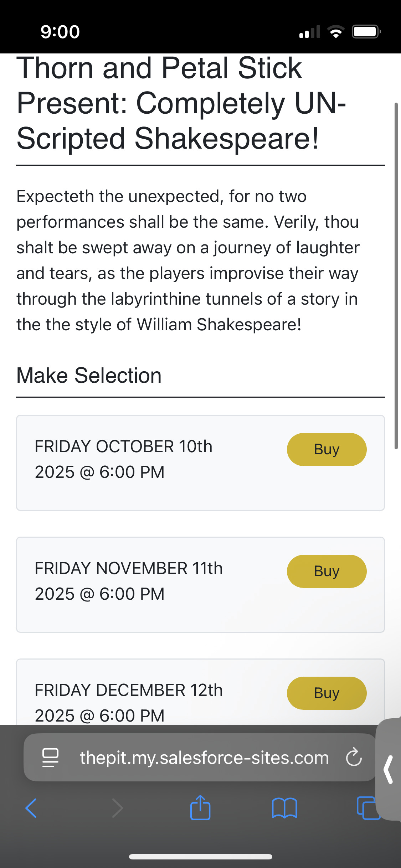Open the Share sheet icon

(200, 808)
